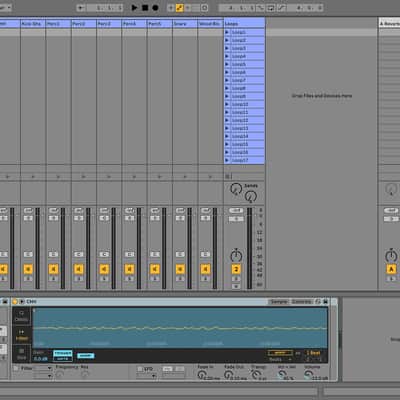Open the Beats warp mode dropdown
The image size is (400, 400).
tap(280, 359)
